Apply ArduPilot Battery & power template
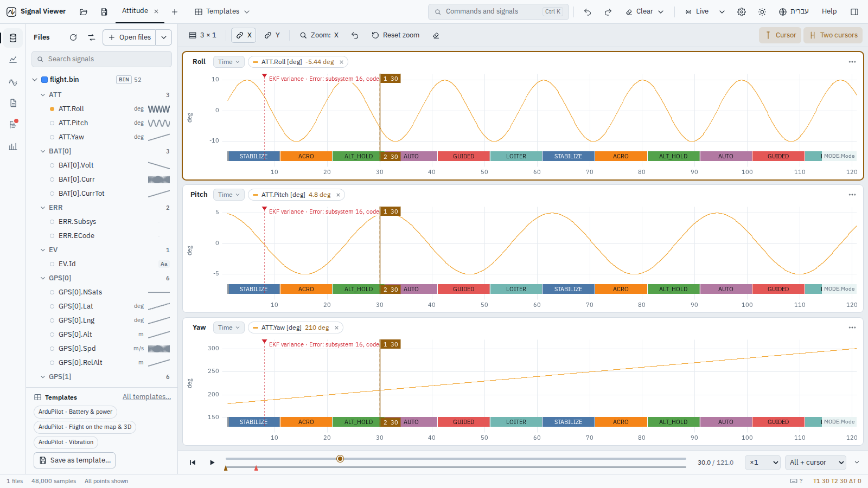The height and width of the screenshot is (488, 868). [75, 412]
